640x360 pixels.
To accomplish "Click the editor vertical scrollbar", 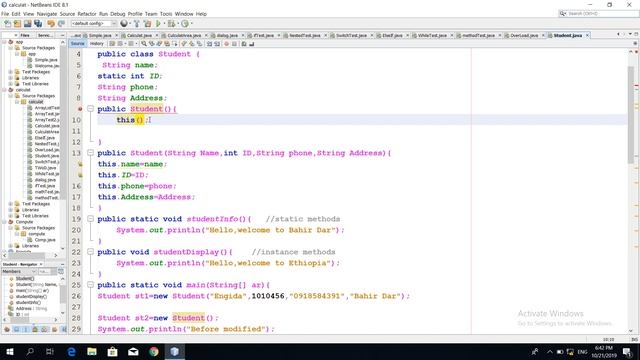I will click(x=631, y=114).
